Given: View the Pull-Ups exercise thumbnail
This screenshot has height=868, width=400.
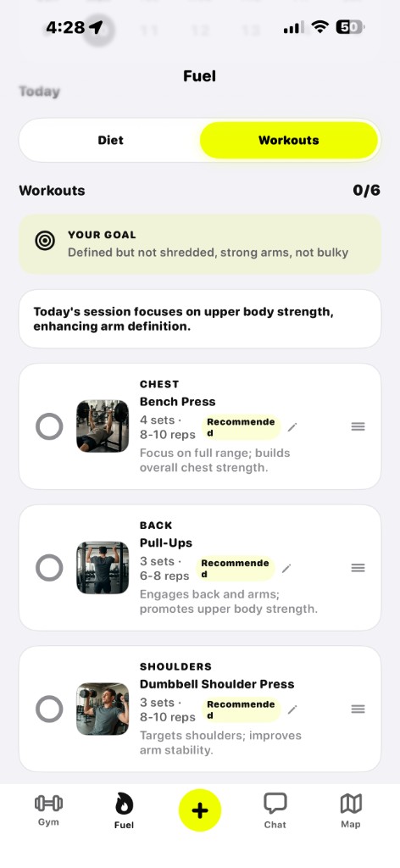Looking at the screenshot, I should point(103,567).
